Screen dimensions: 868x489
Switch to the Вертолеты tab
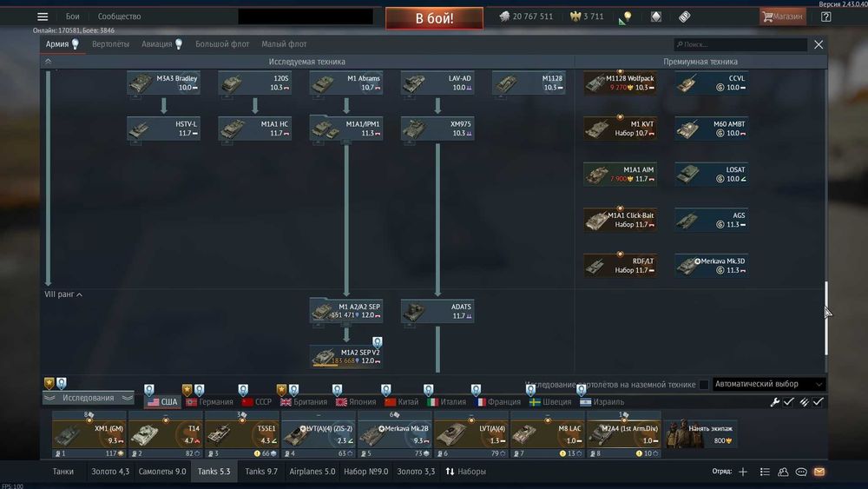[x=111, y=44]
